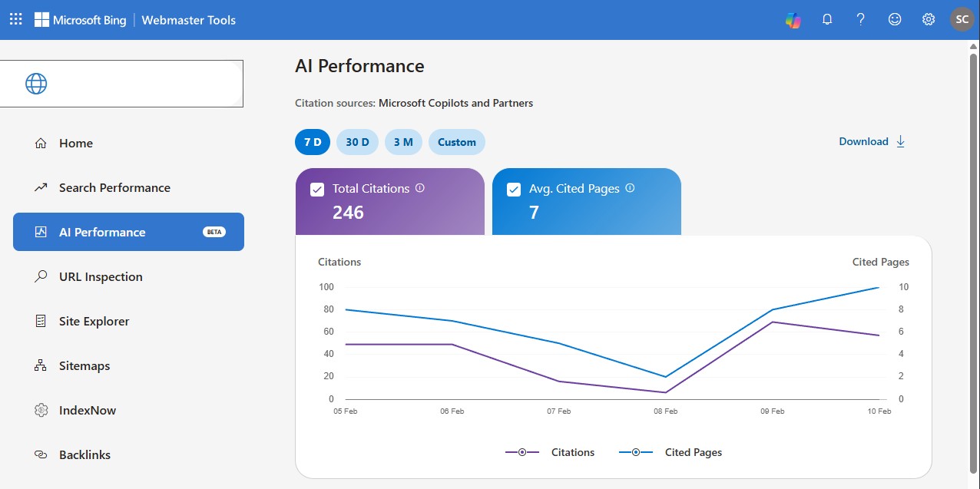Open the site selector dropdown
Image resolution: width=980 pixels, height=489 pixels.
click(x=122, y=84)
